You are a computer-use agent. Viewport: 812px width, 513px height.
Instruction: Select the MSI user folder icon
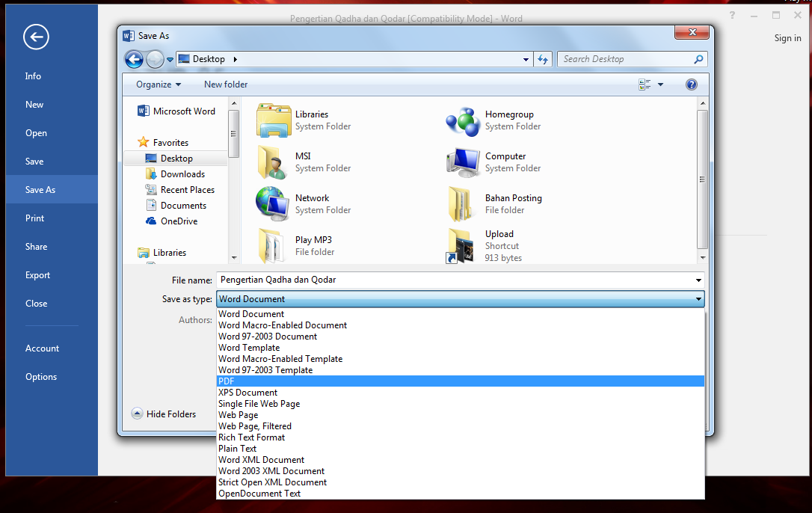pyautogui.click(x=272, y=162)
